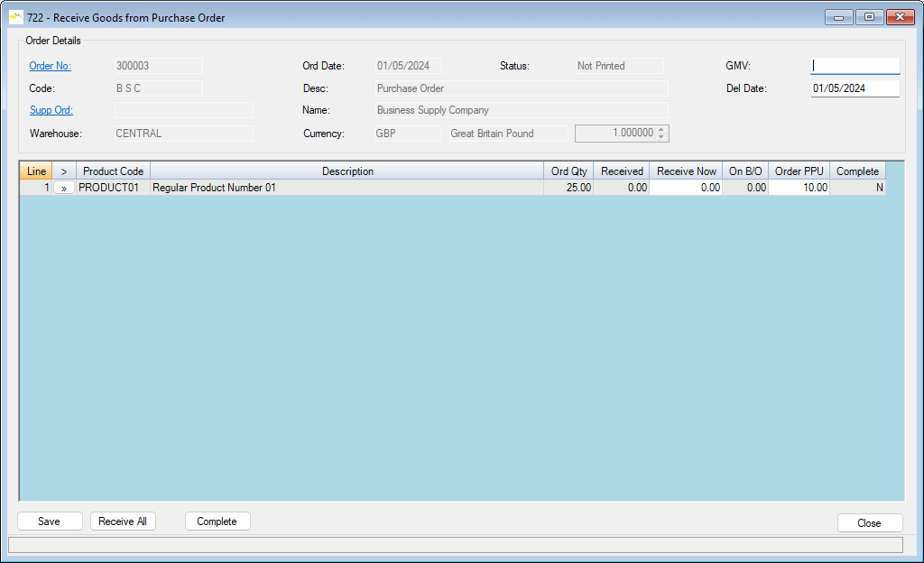Click the GMV input field
This screenshot has height=563, width=924.
(855, 66)
